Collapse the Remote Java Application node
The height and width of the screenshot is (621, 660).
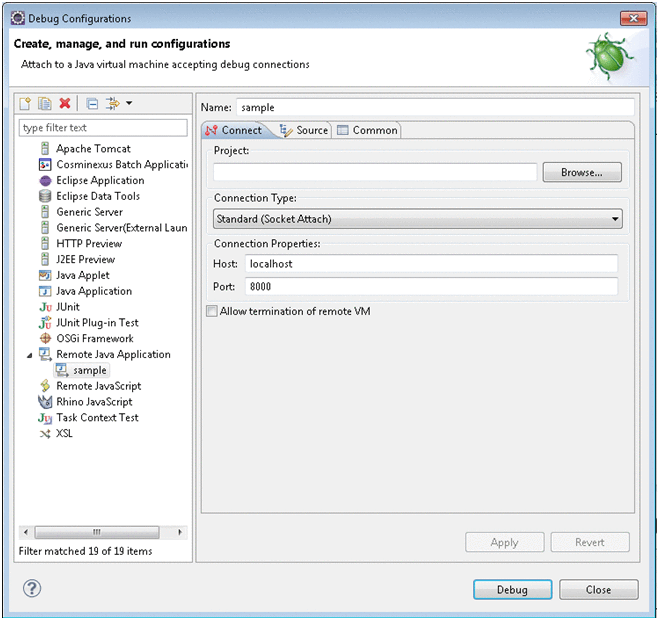(29, 356)
